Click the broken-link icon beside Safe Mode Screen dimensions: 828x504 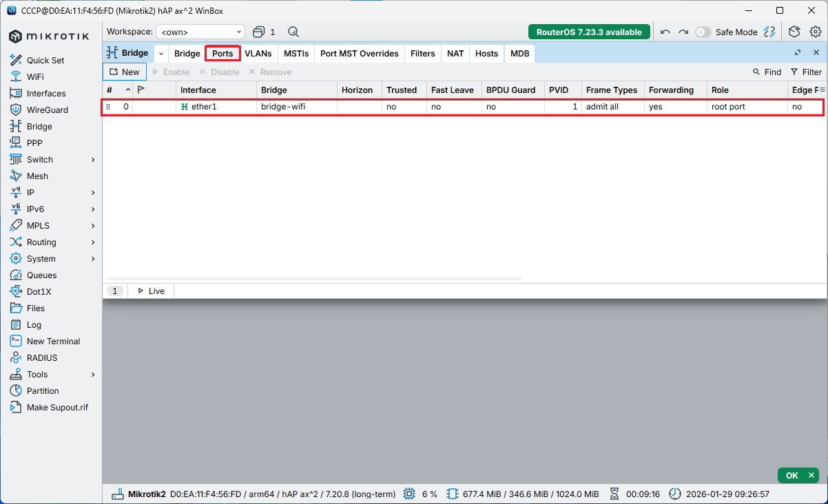coord(769,32)
